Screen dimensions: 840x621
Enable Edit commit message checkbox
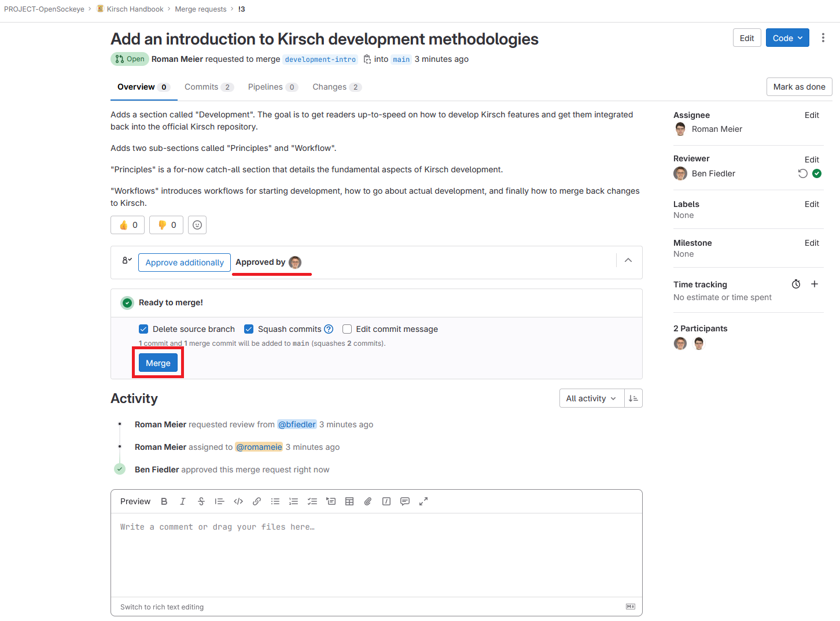point(347,329)
